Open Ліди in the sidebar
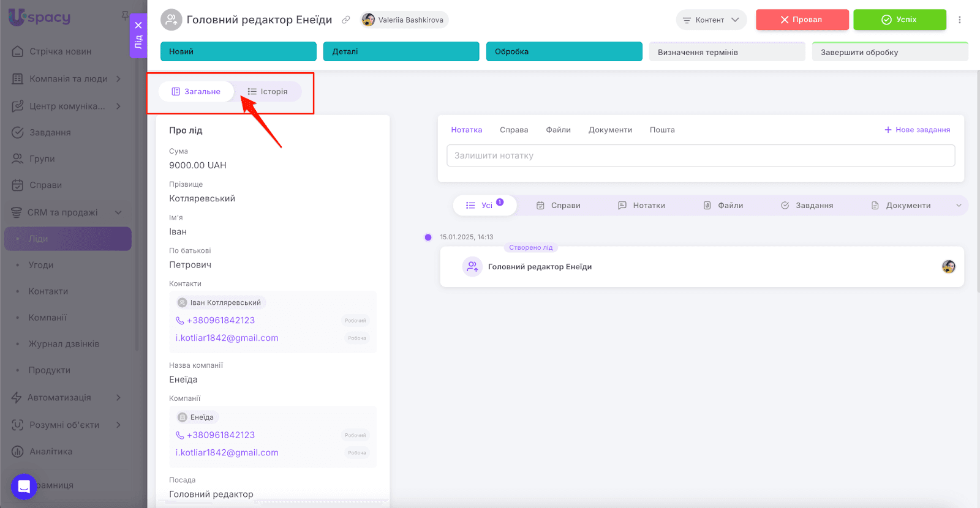 click(x=68, y=239)
